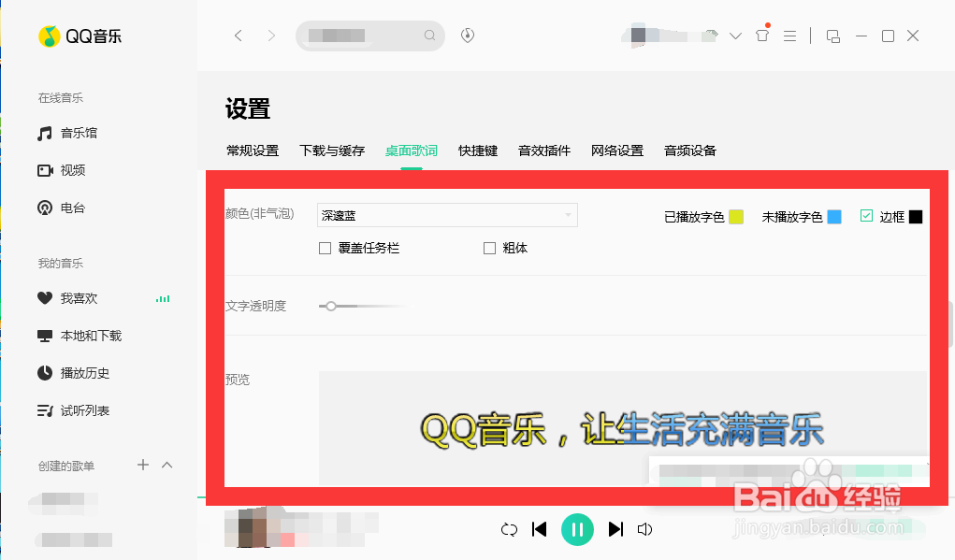The image size is (955, 560).
Task: Switch to 音频设备 tab
Action: [x=690, y=151]
